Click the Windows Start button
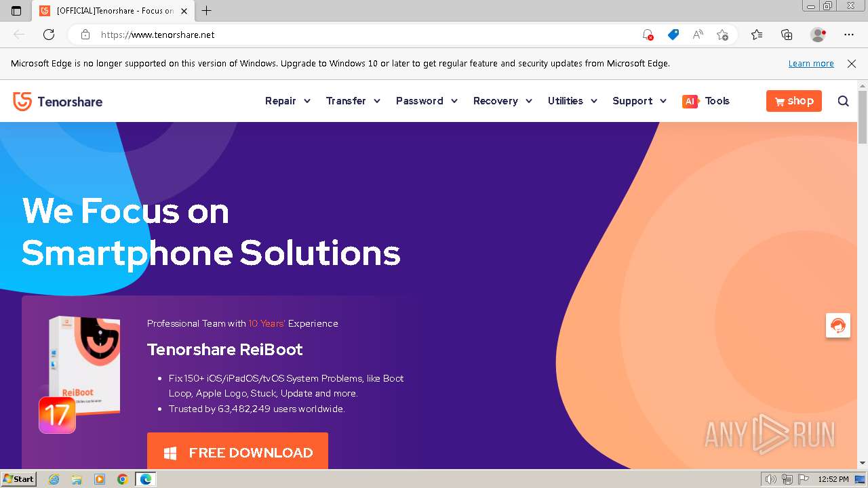Screen dimensions: 868x488 pyautogui.click(x=18, y=479)
